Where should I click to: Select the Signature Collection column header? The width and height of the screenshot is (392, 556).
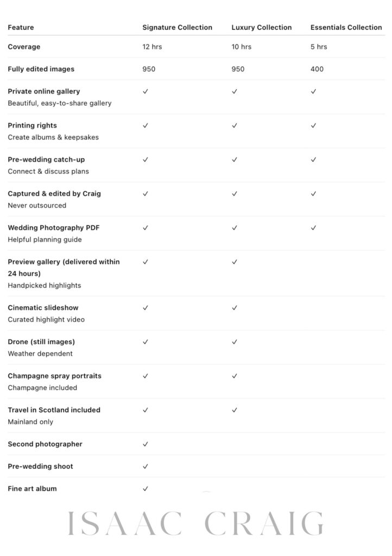coord(177,28)
